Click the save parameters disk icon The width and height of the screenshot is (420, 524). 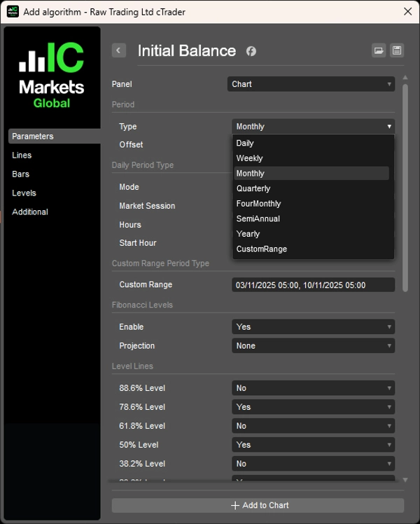tap(397, 50)
